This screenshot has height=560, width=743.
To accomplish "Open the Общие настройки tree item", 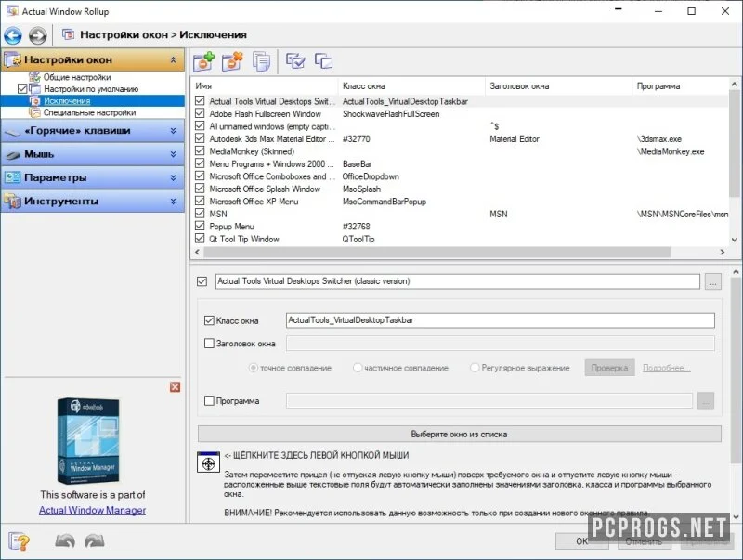I will tap(77, 77).
